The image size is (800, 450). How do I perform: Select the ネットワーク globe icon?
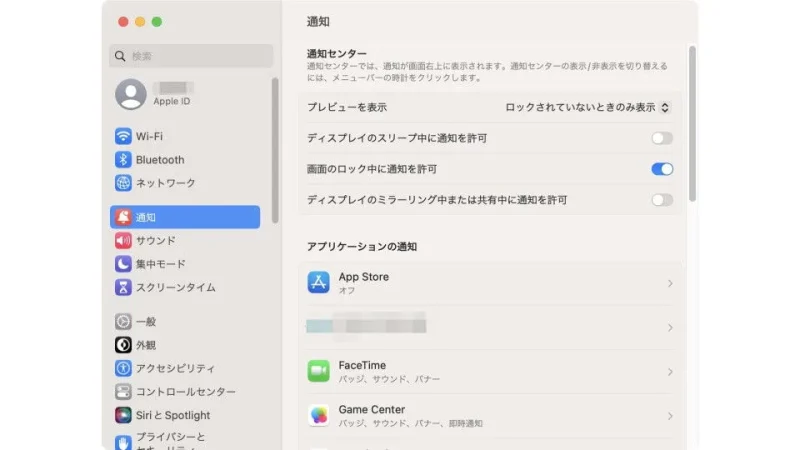tap(123, 183)
